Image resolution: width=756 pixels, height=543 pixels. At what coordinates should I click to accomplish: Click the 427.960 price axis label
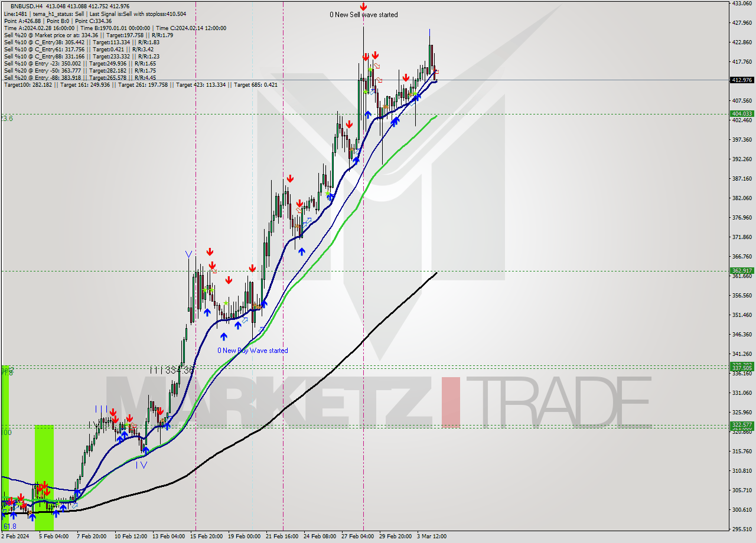pos(742,23)
